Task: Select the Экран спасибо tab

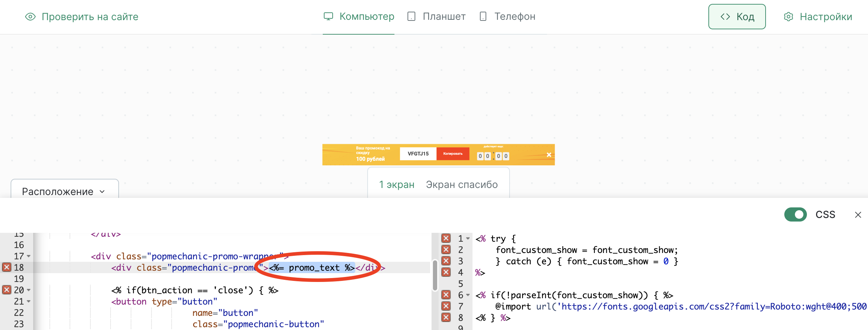Action: [462, 184]
